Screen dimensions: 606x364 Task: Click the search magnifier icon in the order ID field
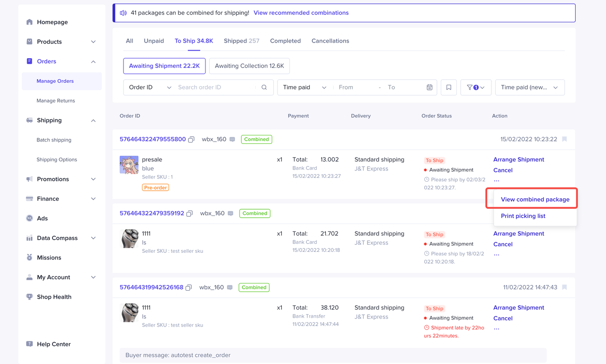tap(264, 87)
